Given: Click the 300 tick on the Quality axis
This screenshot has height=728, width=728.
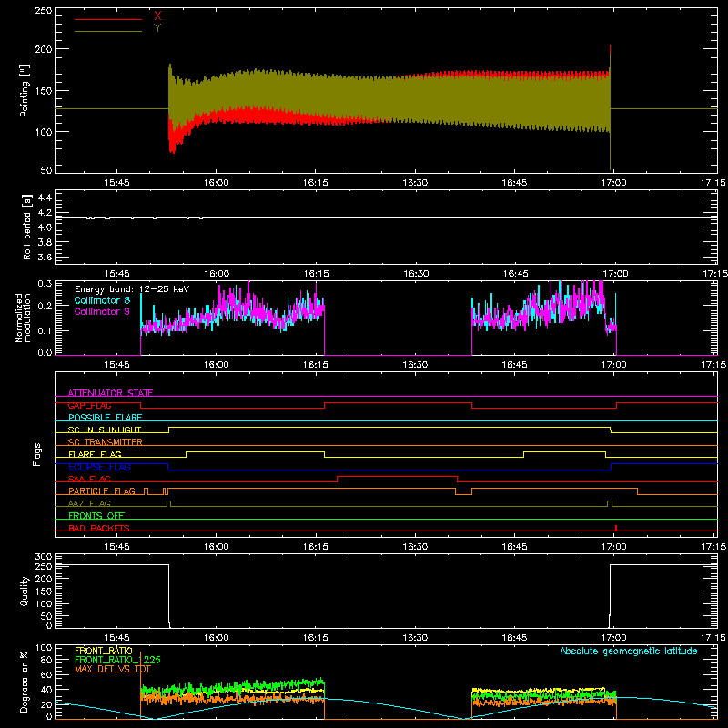Looking at the screenshot, I should (44, 557).
